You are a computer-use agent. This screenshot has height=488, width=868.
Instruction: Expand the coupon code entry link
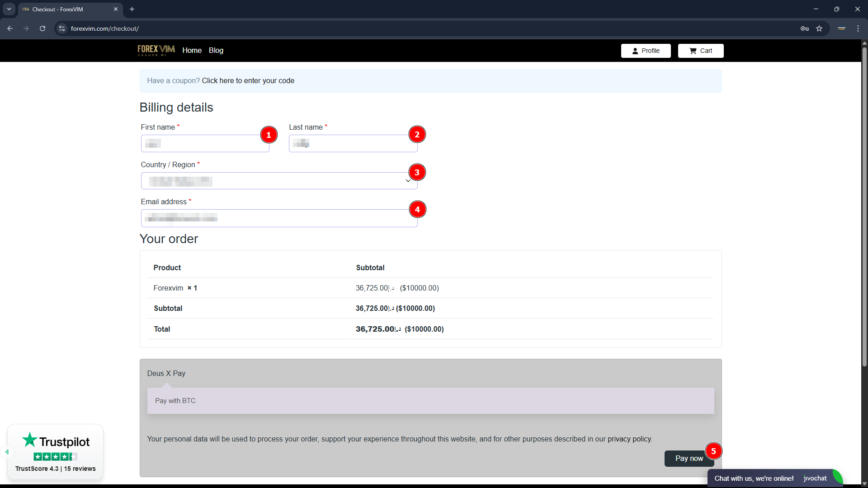tap(248, 81)
